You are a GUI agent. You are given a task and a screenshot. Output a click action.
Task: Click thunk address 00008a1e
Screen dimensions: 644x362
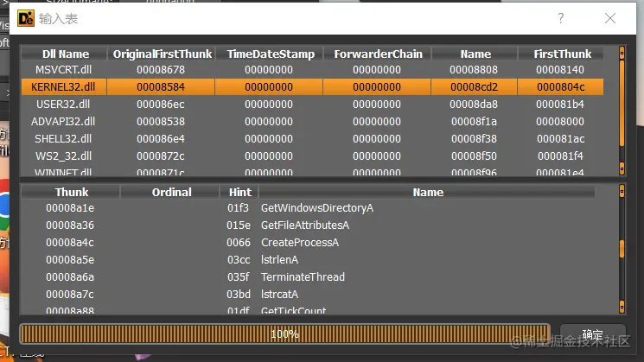coord(70,208)
